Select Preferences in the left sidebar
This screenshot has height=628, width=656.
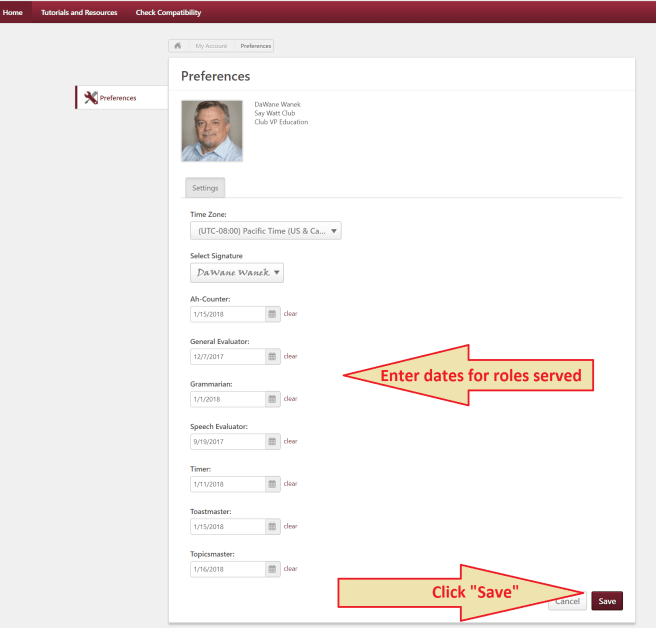pos(118,98)
